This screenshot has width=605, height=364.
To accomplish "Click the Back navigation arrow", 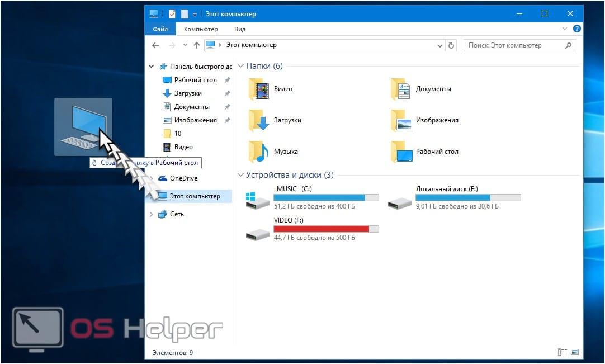I will coord(155,45).
